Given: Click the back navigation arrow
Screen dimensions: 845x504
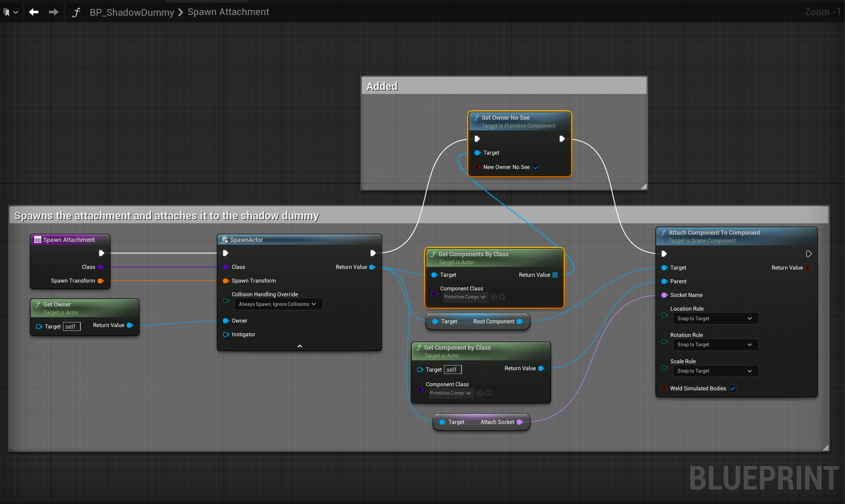Looking at the screenshot, I should [34, 12].
